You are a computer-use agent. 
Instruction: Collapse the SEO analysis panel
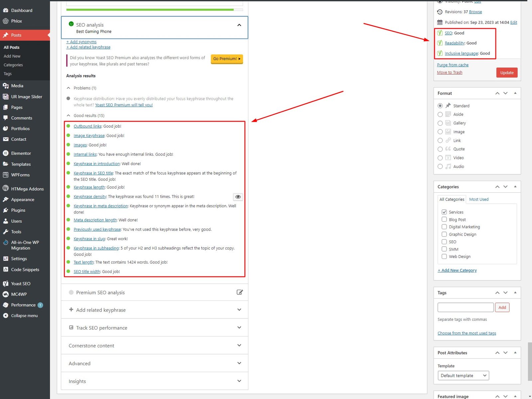[x=239, y=25]
